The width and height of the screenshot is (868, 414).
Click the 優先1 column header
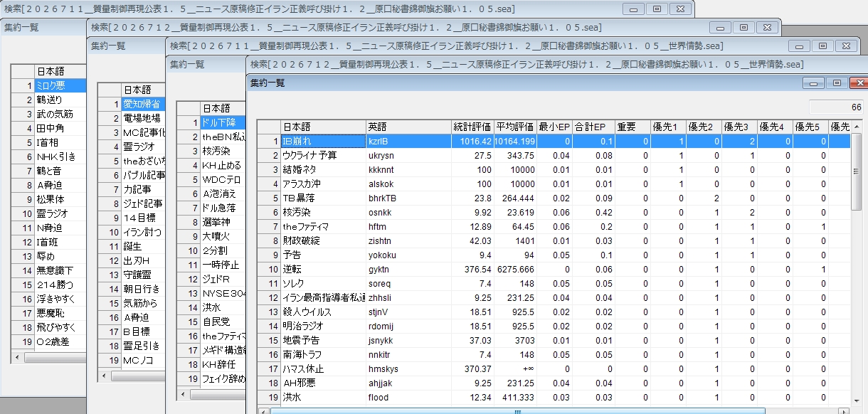coord(668,127)
